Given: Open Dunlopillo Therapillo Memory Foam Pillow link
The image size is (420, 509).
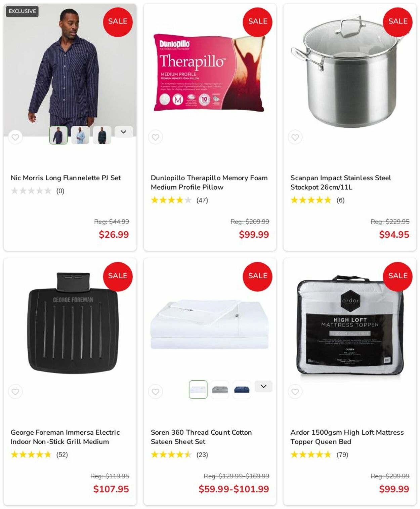Looking at the screenshot, I should pyautogui.click(x=209, y=182).
